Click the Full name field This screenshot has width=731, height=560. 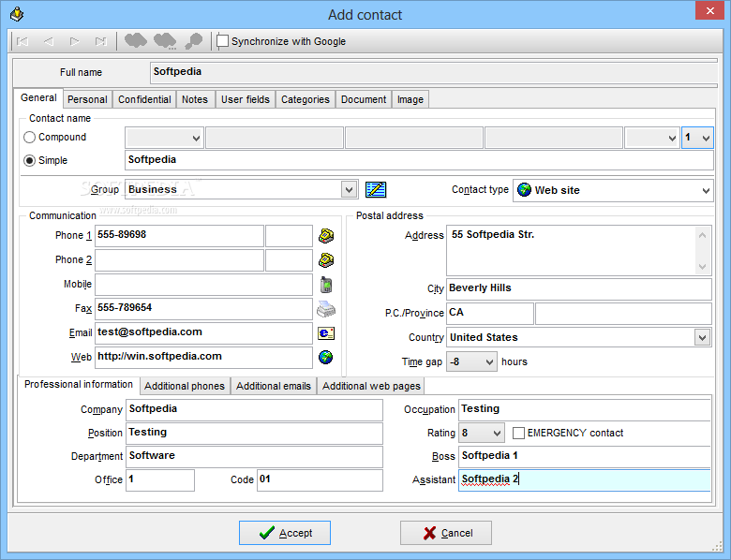pos(434,72)
